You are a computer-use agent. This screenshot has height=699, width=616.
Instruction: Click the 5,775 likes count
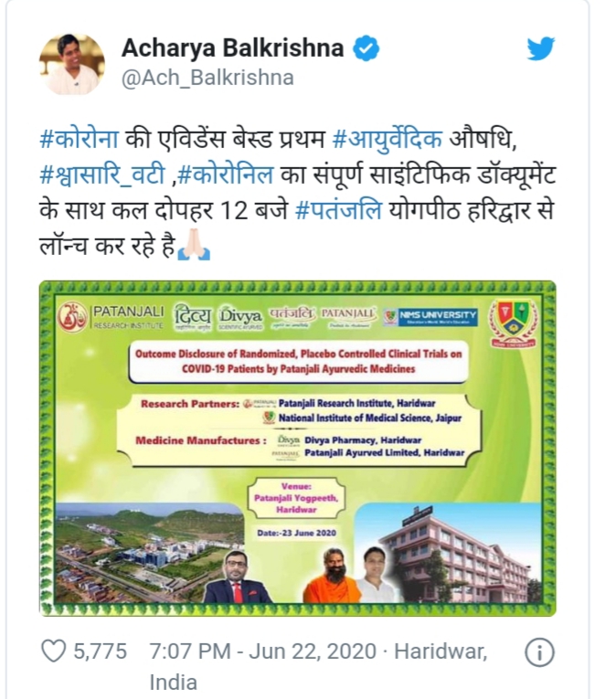[100, 651]
